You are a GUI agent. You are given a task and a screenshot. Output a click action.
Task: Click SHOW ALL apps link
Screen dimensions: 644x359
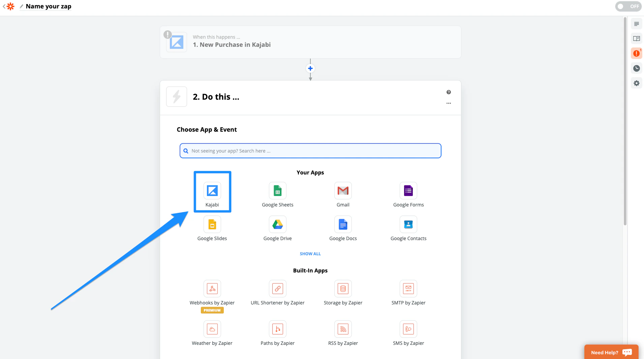[x=310, y=254]
